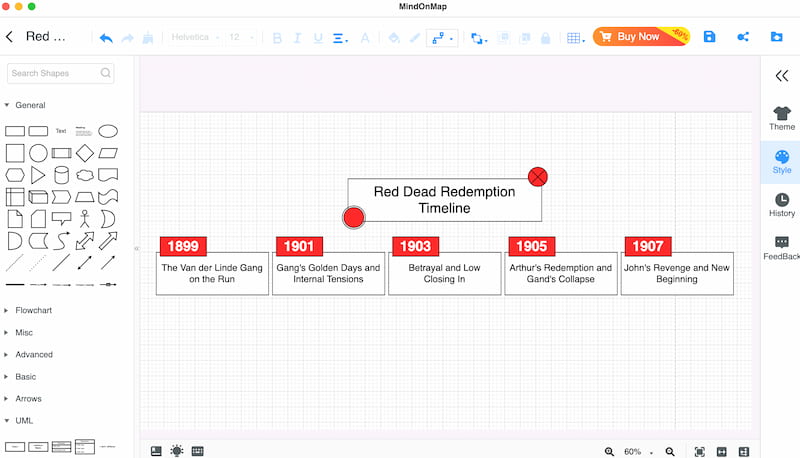
Task: Select the red 1905 year label
Action: tap(532, 246)
